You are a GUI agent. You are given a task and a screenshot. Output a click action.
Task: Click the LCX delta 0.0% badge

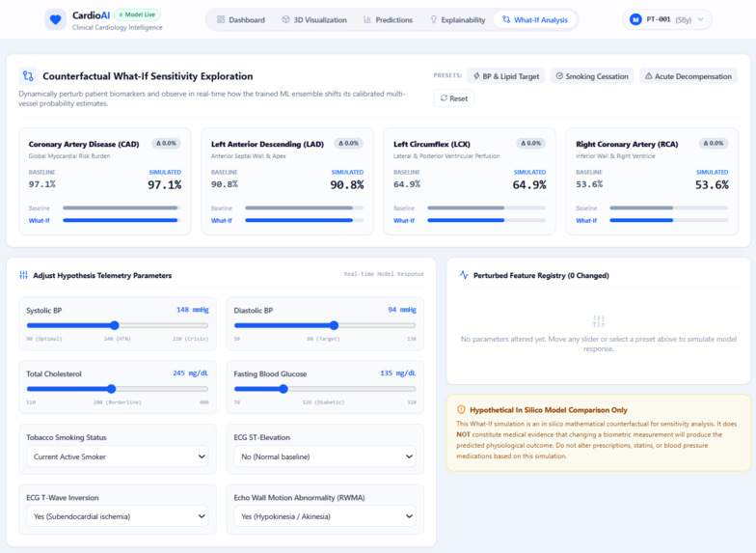point(530,143)
